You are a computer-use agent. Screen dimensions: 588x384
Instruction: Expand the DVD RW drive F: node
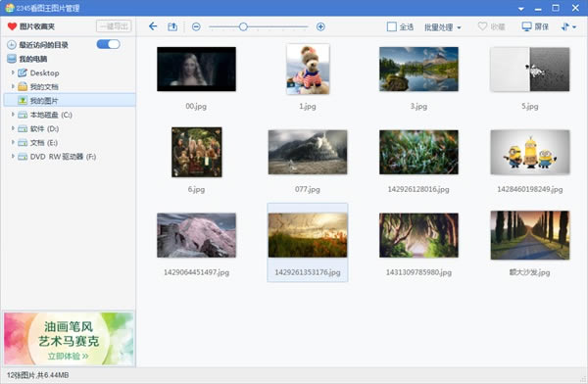coord(13,157)
